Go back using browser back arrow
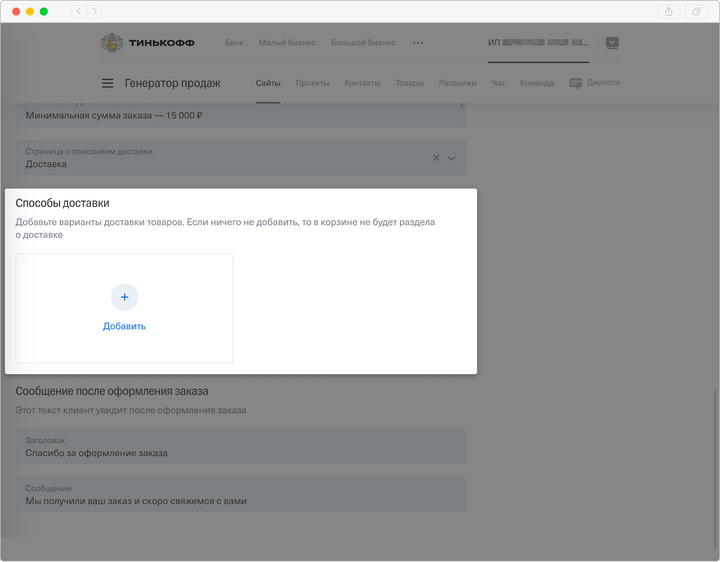This screenshot has width=720, height=562. point(79,11)
